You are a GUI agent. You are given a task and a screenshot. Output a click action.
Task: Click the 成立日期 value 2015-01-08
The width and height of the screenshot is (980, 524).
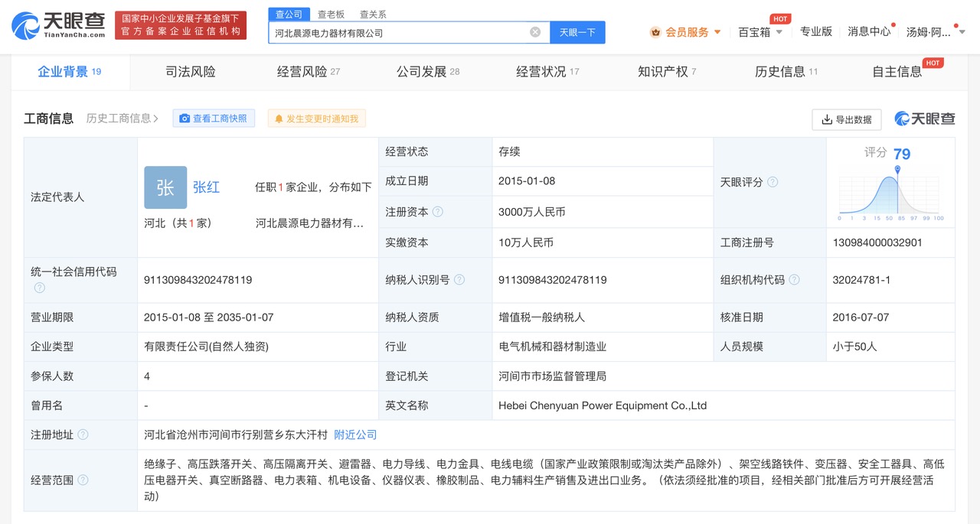(x=527, y=181)
